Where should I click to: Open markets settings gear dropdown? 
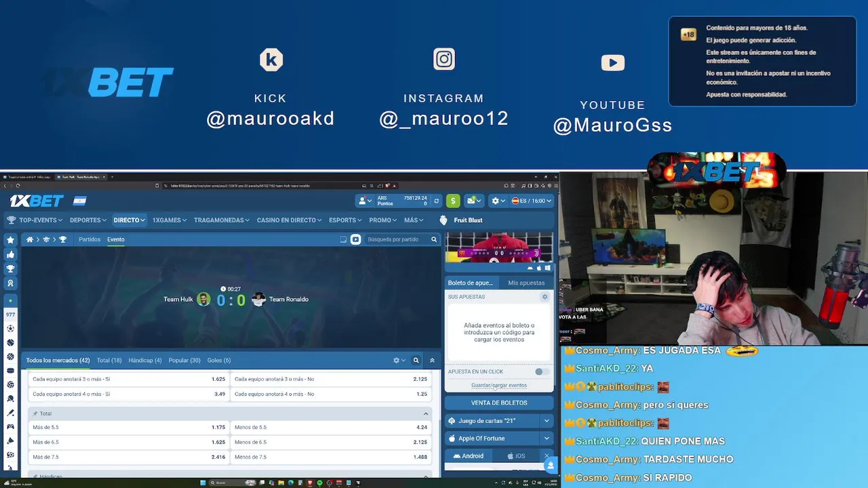click(399, 361)
